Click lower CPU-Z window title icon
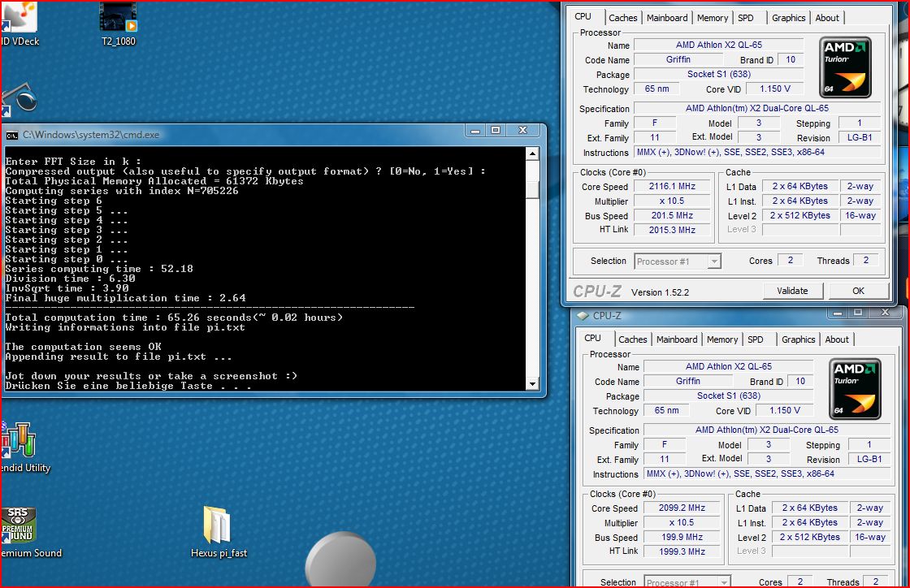The image size is (910, 588). 583,316
